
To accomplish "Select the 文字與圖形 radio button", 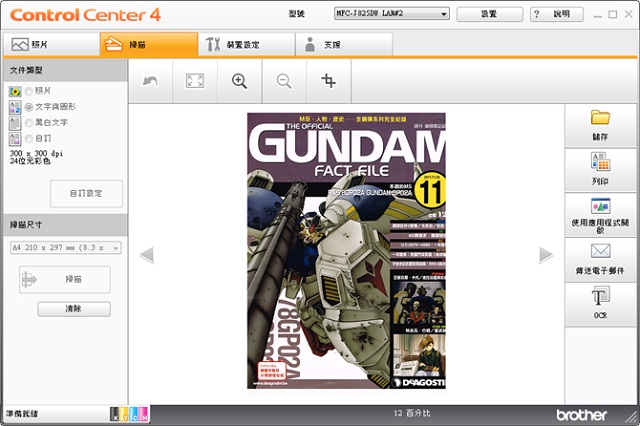I will pos(29,107).
